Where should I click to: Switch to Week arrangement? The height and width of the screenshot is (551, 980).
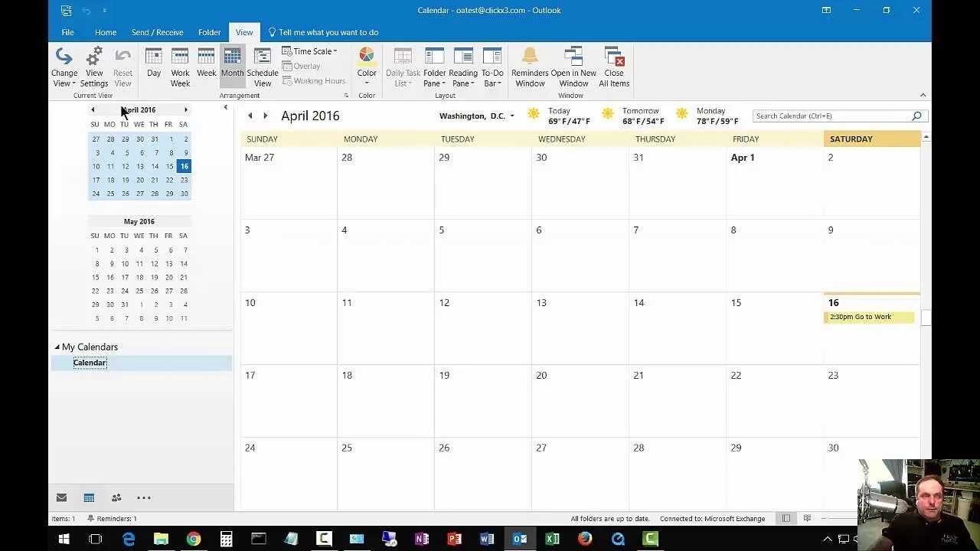coord(207,63)
